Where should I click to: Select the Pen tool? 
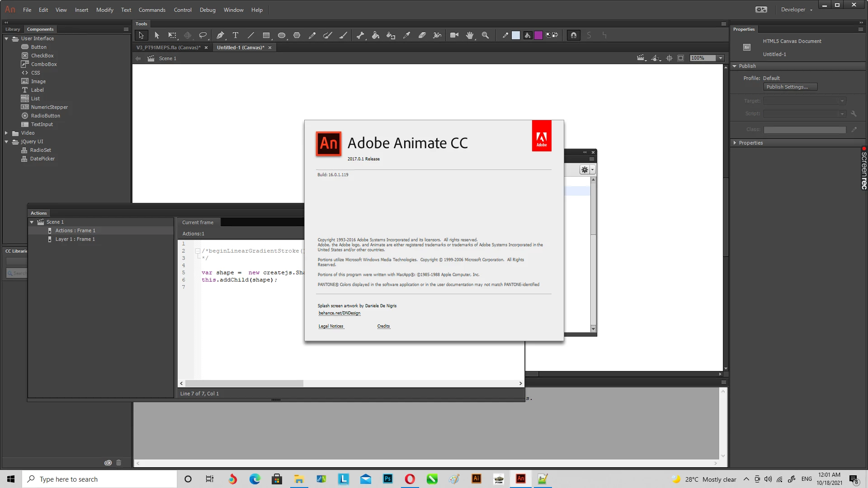(x=220, y=35)
